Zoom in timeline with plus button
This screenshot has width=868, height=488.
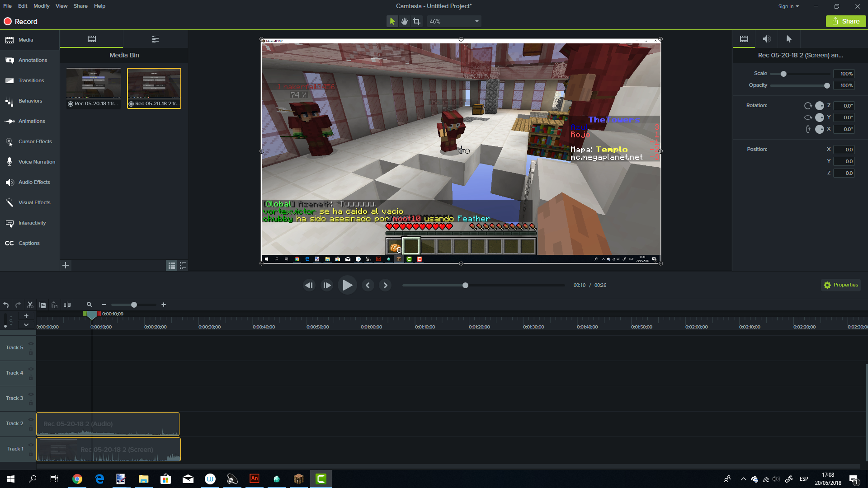pos(164,305)
